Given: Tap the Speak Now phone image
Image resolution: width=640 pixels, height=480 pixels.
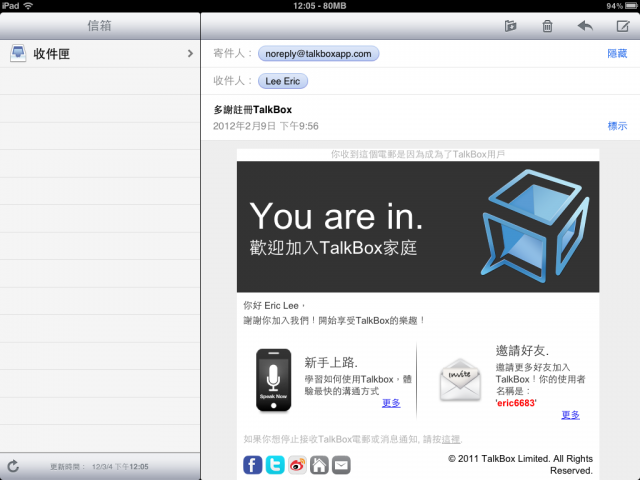Looking at the screenshot, I should (273, 380).
